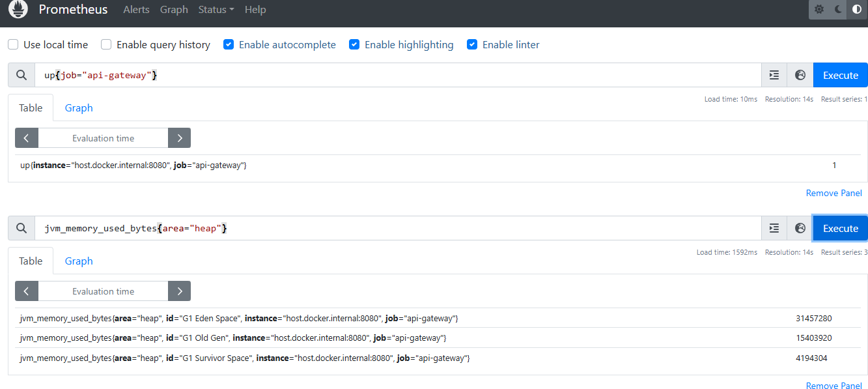Step evaluation time forward in first panel
The width and height of the screenshot is (868, 389).
(x=179, y=138)
